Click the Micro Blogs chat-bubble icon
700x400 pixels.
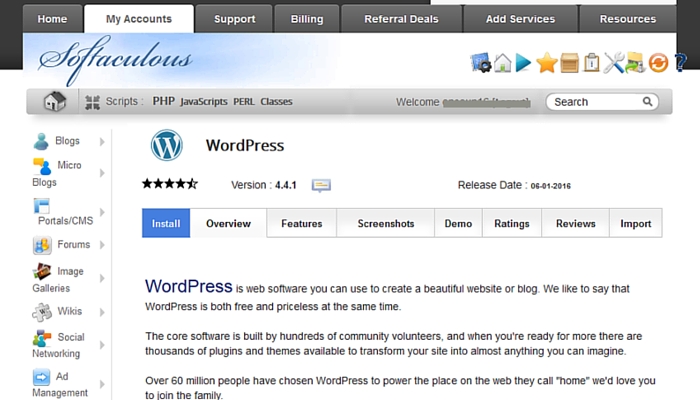tap(42, 167)
